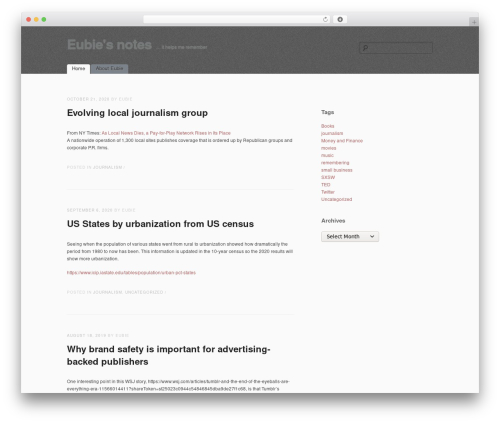Click the Eubie's notes site title
This screenshot has width=500, height=423.
click(x=109, y=45)
